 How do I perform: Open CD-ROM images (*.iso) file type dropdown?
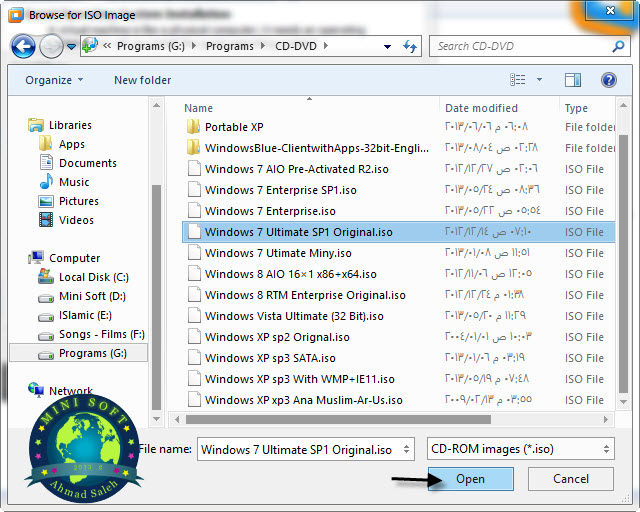coord(520,449)
